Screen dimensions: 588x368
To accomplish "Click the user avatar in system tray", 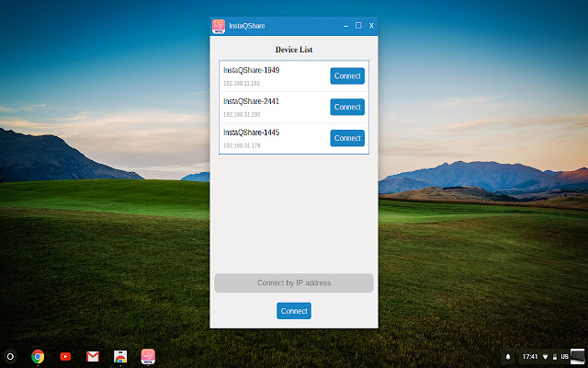I will click(x=576, y=356).
